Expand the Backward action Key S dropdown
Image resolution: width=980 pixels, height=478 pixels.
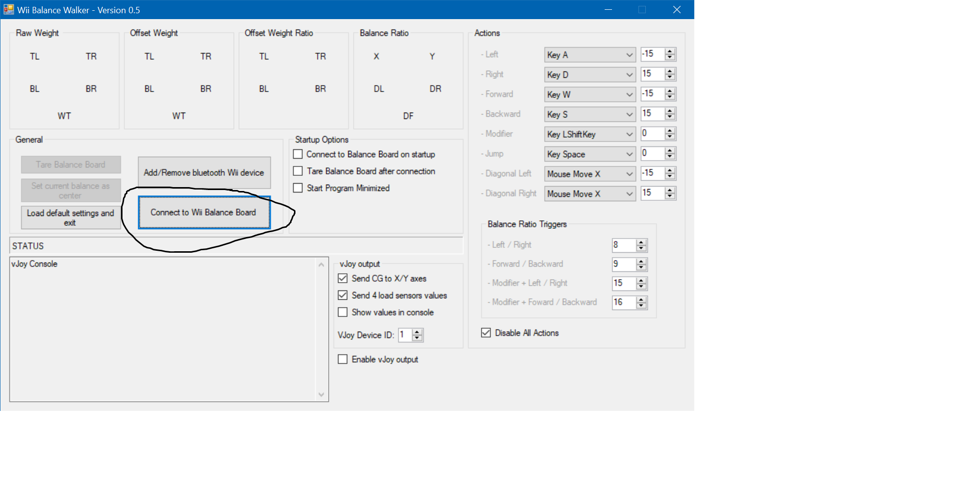coord(590,114)
